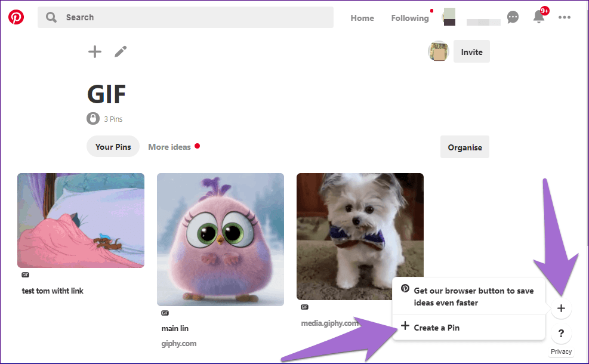Click the GIF board title

point(106,94)
